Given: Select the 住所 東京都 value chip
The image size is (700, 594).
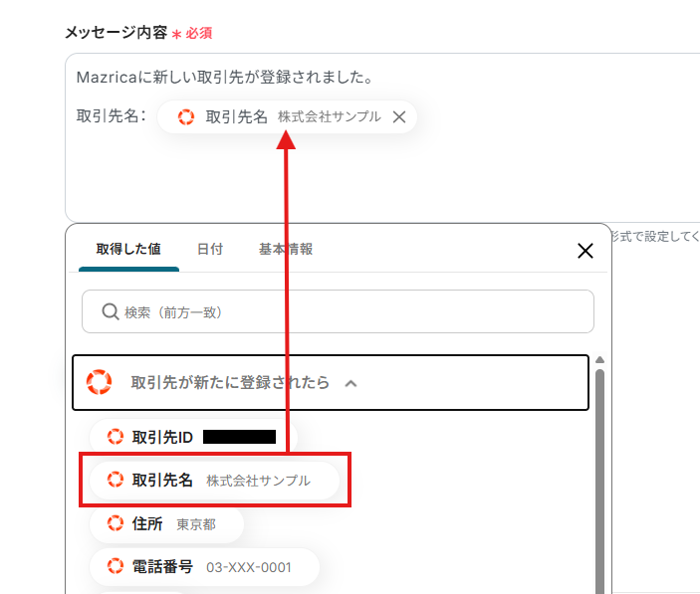Looking at the screenshot, I should pos(167,523).
